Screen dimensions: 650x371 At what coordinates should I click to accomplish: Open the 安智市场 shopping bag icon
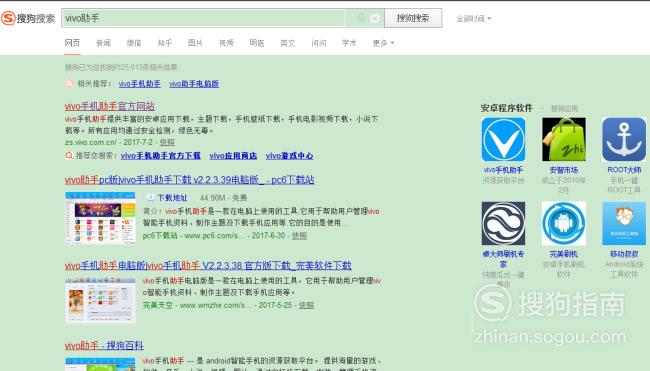pyautogui.click(x=564, y=139)
